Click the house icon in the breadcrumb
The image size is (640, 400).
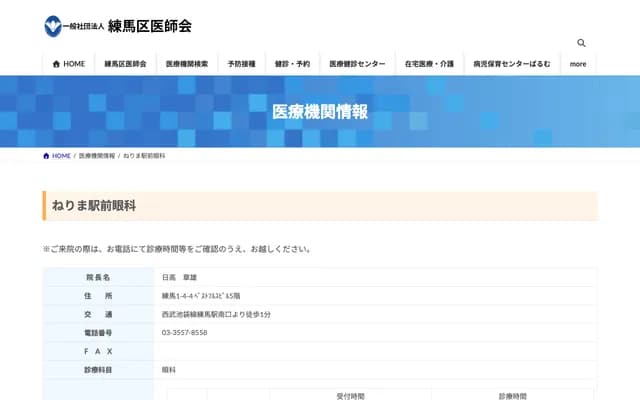pyautogui.click(x=46, y=157)
